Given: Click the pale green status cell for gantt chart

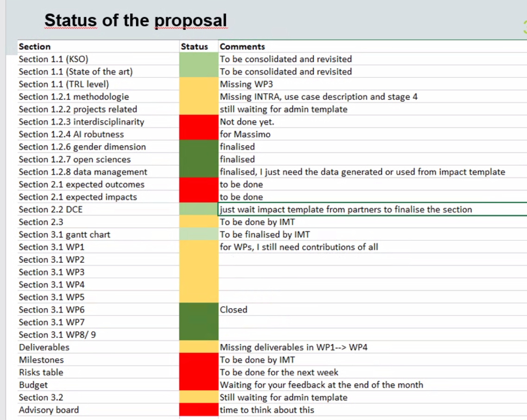Looking at the screenshot, I should click(199, 234).
